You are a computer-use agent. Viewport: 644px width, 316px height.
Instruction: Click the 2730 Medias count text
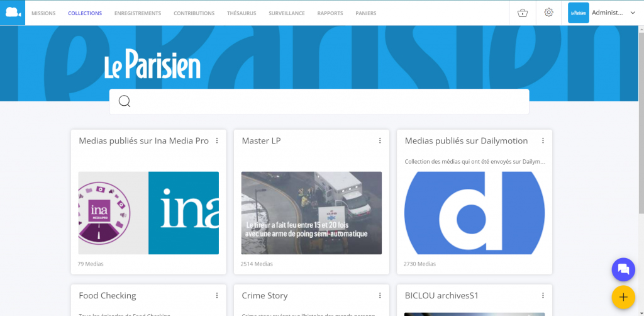coord(419,264)
